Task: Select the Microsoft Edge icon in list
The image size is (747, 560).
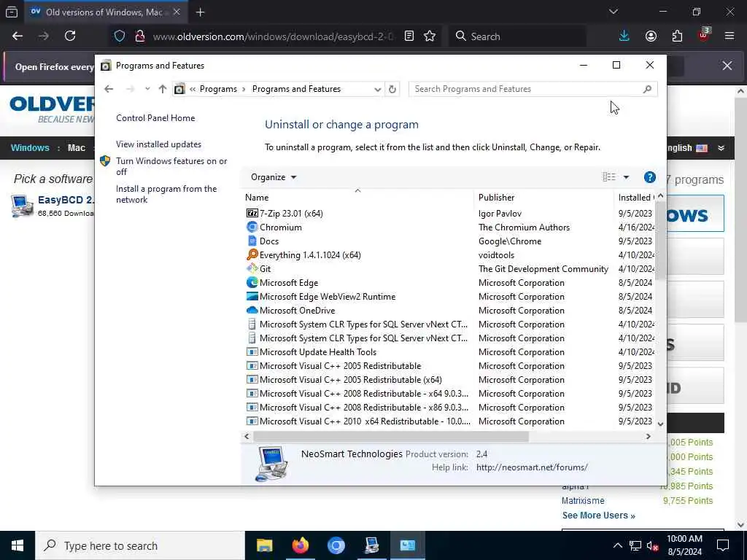Action: (252, 282)
